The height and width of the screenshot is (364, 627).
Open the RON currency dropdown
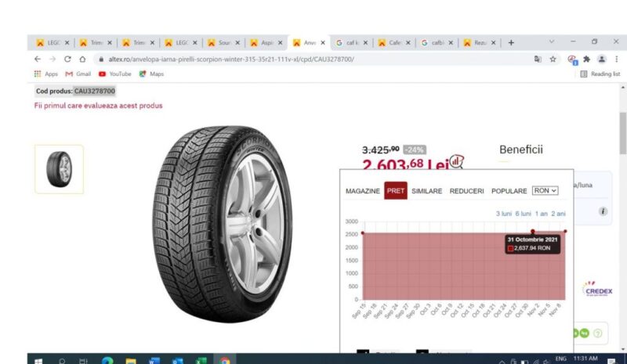(545, 190)
